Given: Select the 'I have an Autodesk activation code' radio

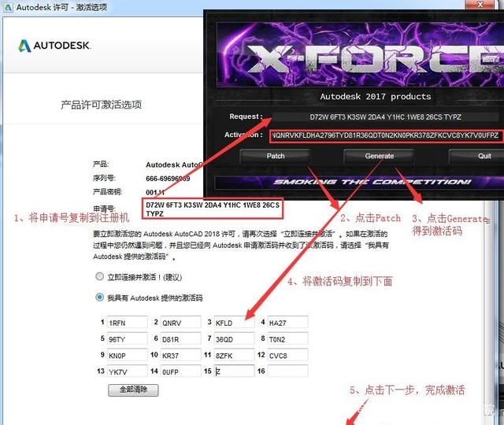Looking at the screenshot, I should pyautogui.click(x=100, y=297).
